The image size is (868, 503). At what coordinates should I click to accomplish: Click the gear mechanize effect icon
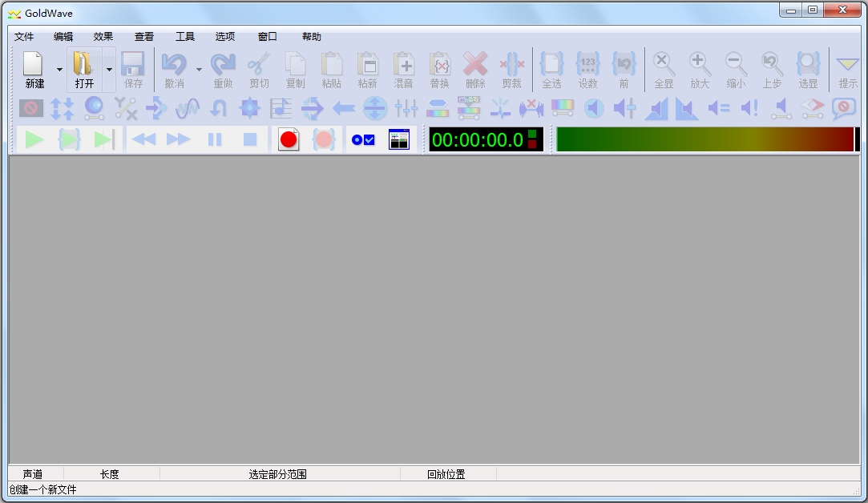click(250, 108)
